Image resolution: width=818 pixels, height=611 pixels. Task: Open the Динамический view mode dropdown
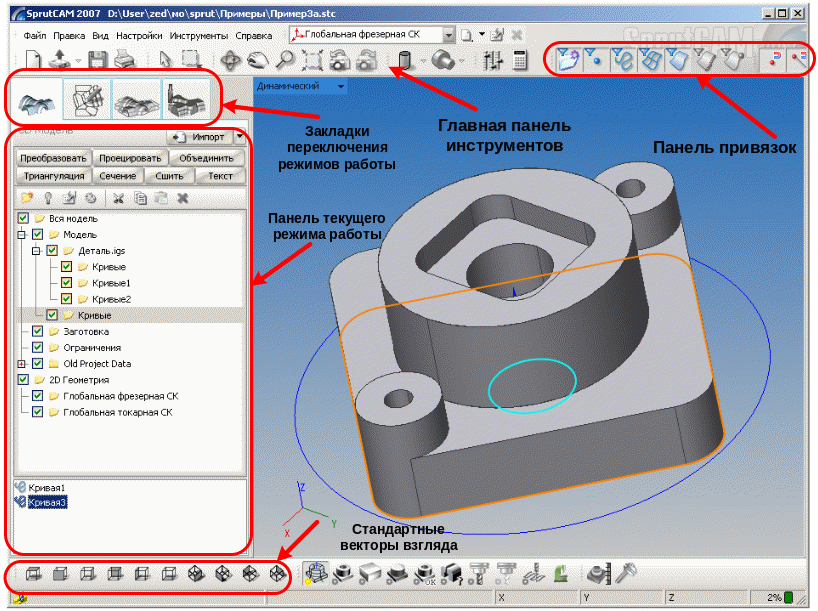point(341,87)
